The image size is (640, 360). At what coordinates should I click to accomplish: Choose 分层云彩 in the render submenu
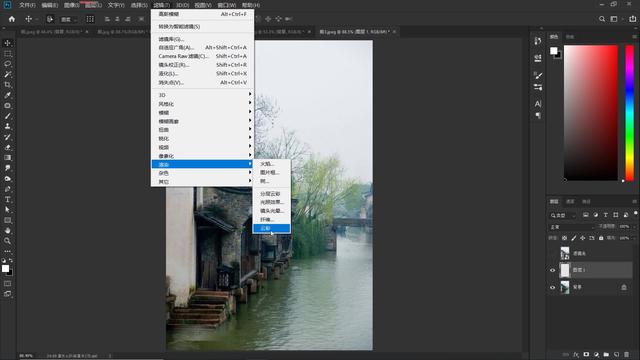click(271, 193)
